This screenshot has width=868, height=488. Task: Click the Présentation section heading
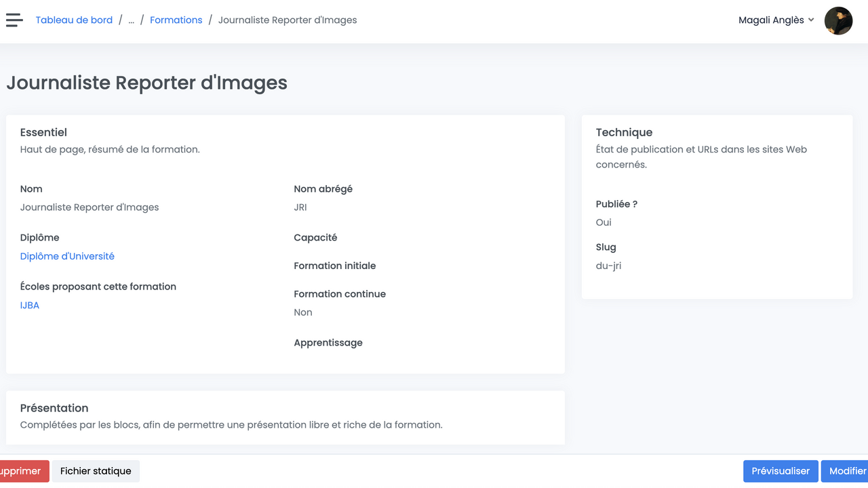click(54, 408)
